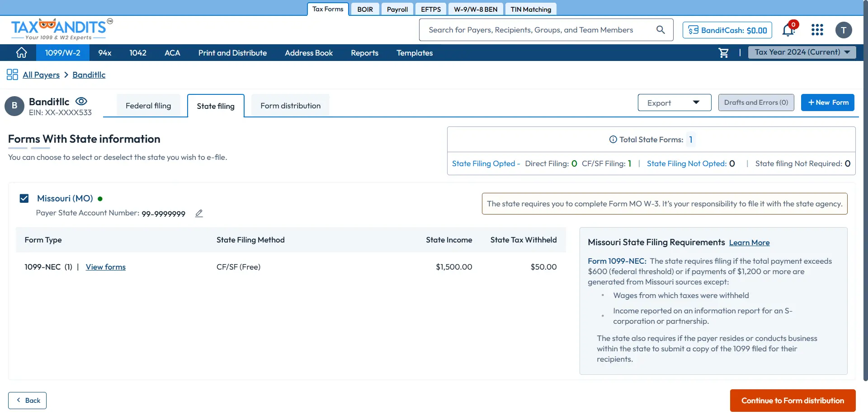Viewport: 868px width, 415px height.
Task: Click the State Filing Not Opted link
Action: click(x=686, y=163)
